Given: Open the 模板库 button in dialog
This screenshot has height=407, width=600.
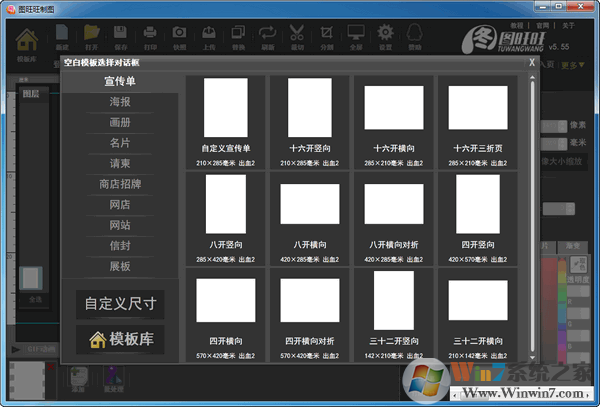Looking at the screenshot, I should (120, 339).
